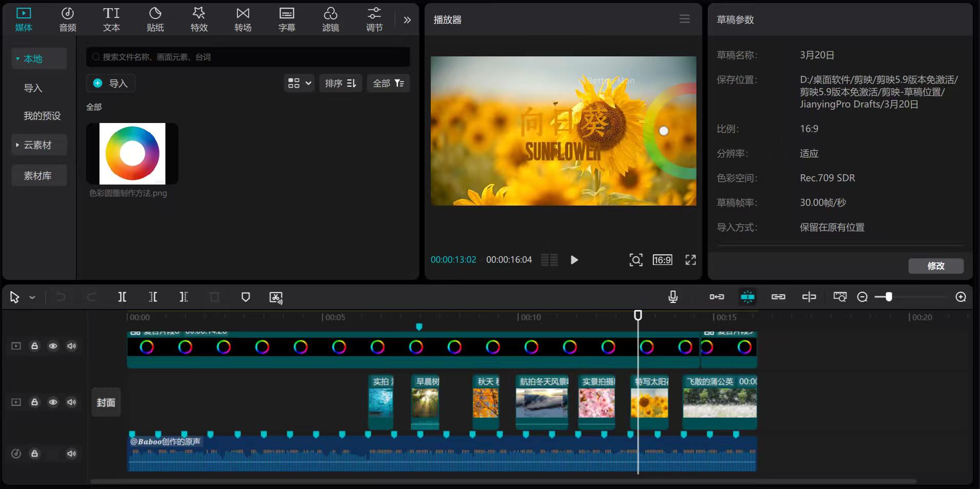Lock the audio track at bottom
Viewport: 980px width, 489px height.
[x=34, y=454]
